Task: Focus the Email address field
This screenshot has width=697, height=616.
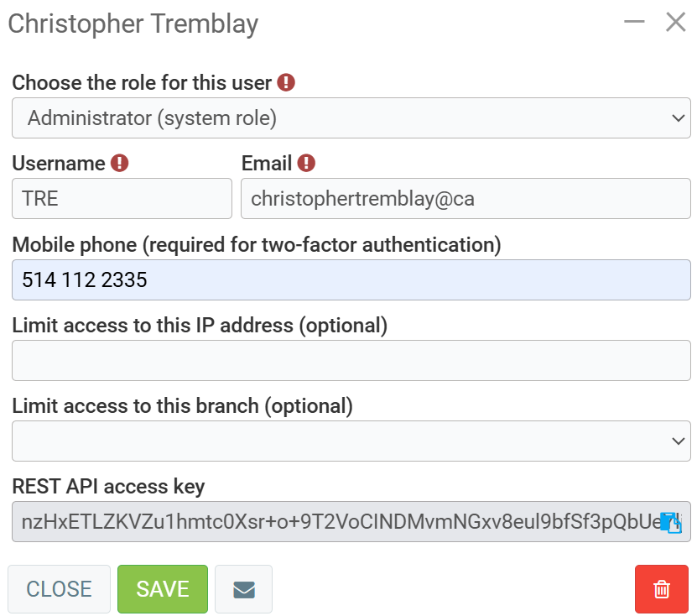Action: point(466,199)
